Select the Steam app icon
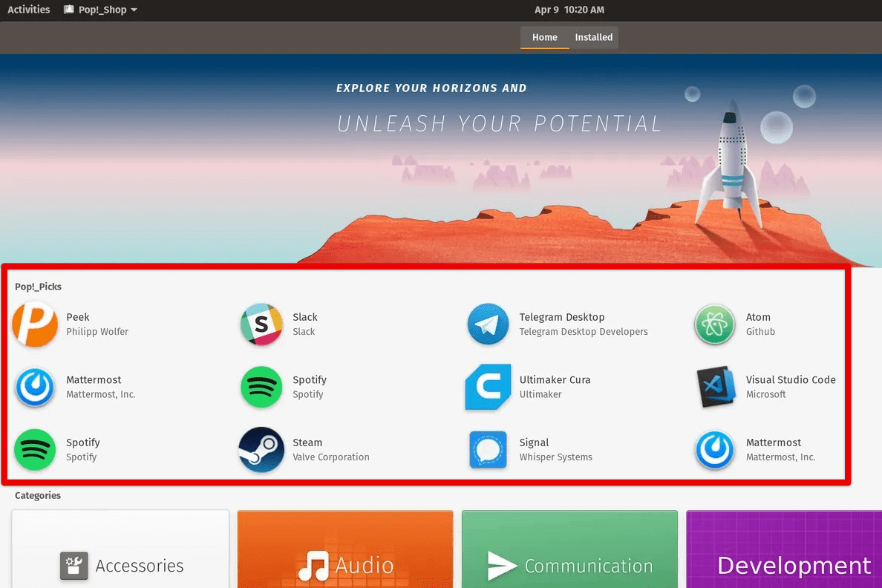This screenshot has height=588, width=882. pyautogui.click(x=261, y=450)
